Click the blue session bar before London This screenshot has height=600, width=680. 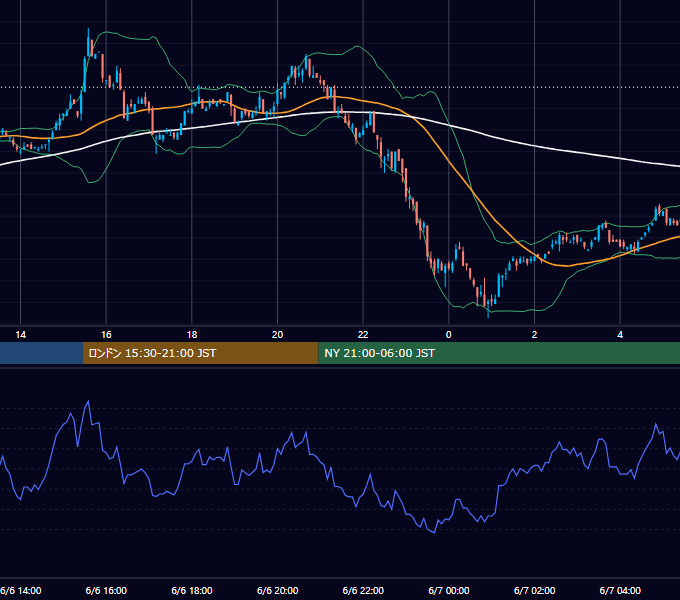point(41,353)
